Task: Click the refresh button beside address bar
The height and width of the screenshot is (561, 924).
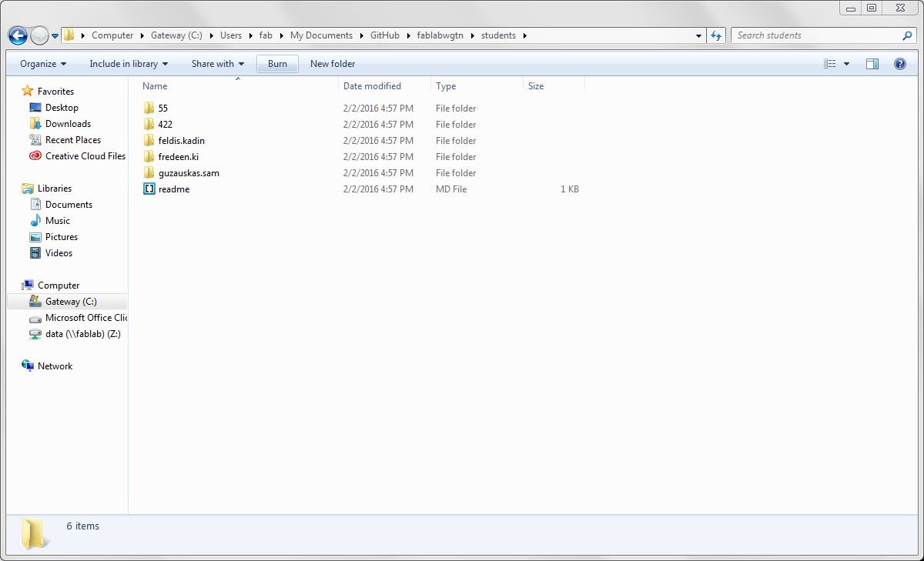Action: pyautogui.click(x=716, y=35)
